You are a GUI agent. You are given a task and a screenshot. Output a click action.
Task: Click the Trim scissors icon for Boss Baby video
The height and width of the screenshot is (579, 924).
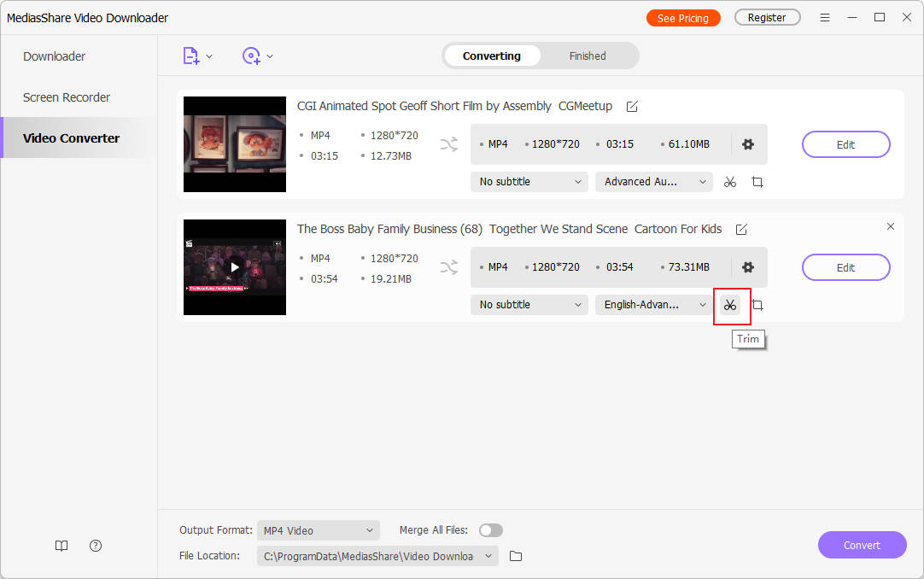(729, 305)
